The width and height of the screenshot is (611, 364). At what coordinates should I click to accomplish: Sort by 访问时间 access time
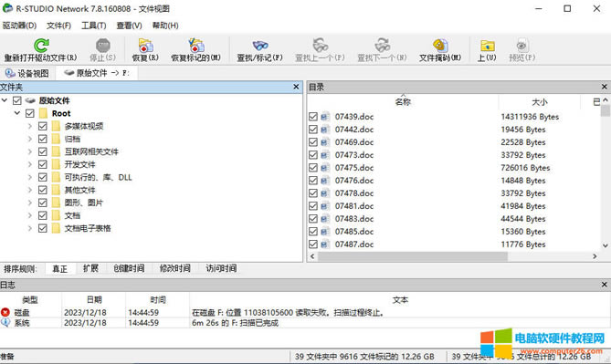pos(221,268)
